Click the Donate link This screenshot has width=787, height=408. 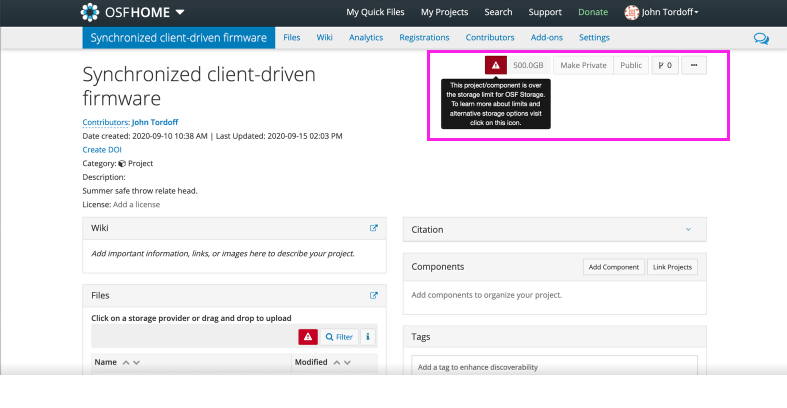click(x=593, y=12)
